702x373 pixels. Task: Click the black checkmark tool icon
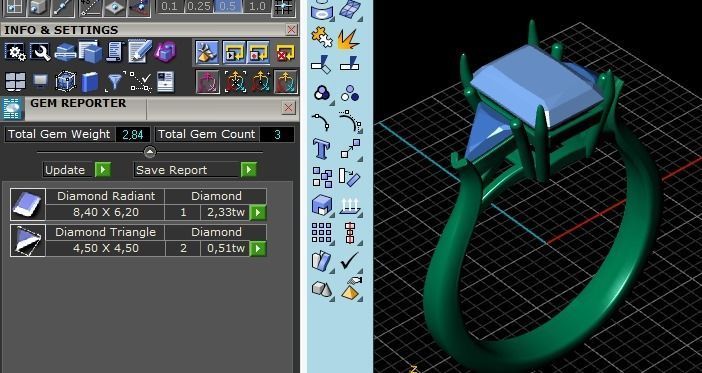349,261
